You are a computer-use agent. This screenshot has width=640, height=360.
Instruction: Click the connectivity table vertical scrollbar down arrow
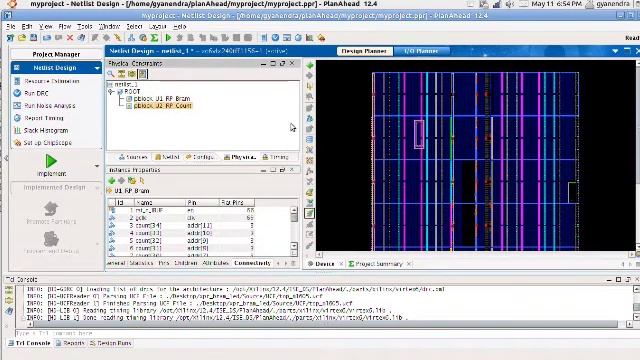click(294, 246)
